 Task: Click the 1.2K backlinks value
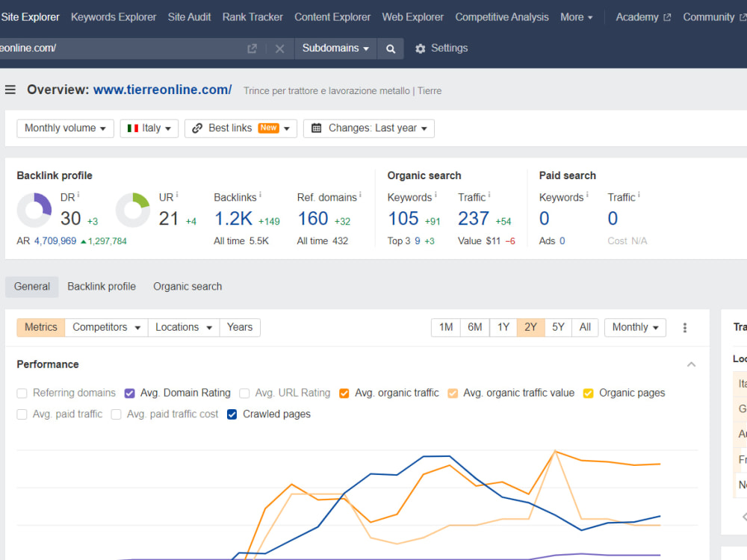[233, 219]
